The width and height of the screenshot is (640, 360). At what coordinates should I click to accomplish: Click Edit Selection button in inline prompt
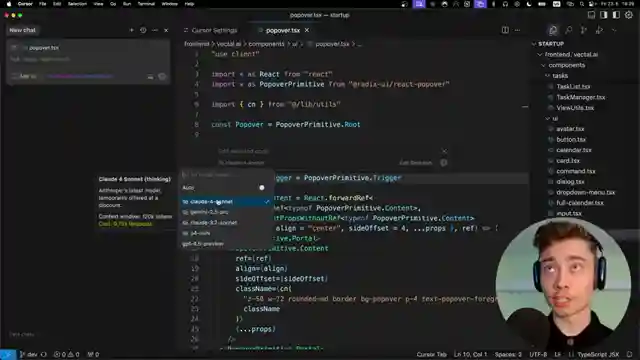click(x=416, y=163)
